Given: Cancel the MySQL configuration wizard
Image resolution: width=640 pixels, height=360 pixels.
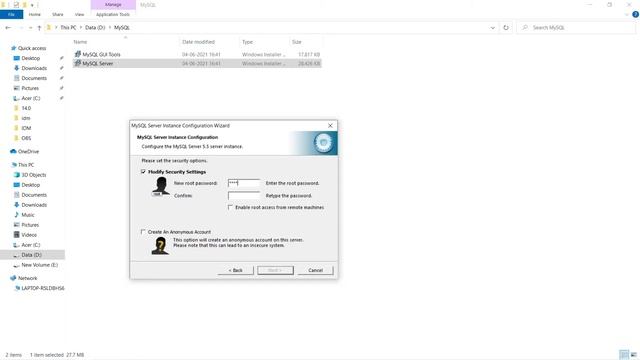Looking at the screenshot, I should tap(316, 270).
